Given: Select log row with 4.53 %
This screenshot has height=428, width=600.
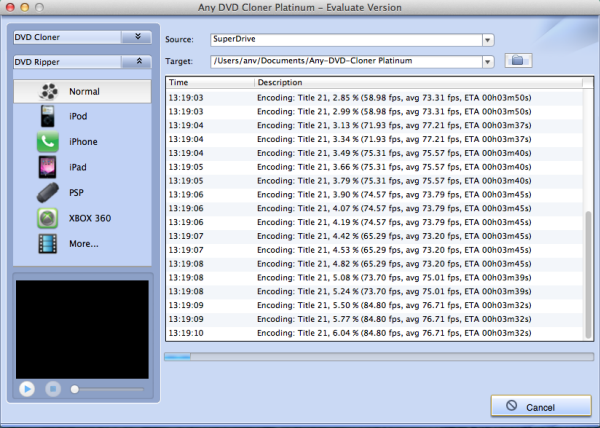Looking at the screenshot, I should [375, 250].
